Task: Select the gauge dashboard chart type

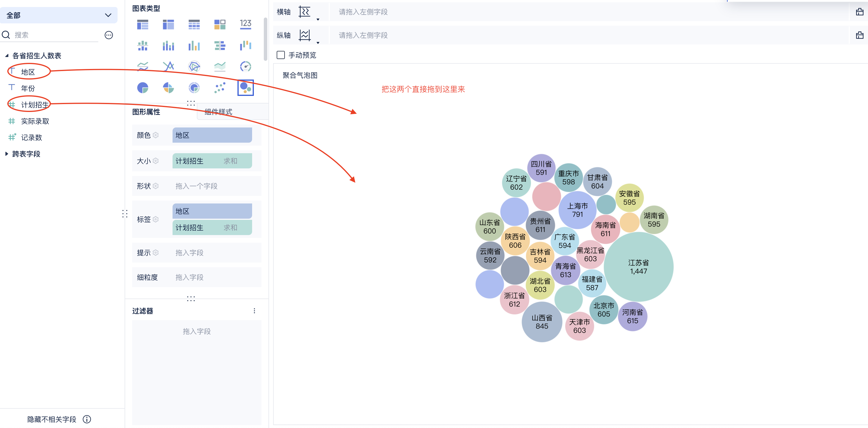Action: (x=245, y=66)
